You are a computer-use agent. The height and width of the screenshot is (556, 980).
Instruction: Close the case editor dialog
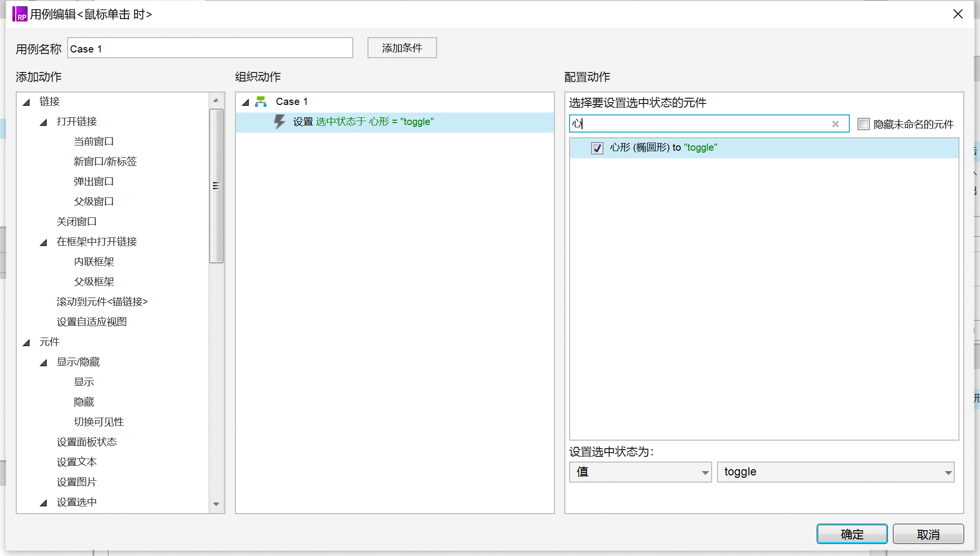pyautogui.click(x=958, y=14)
